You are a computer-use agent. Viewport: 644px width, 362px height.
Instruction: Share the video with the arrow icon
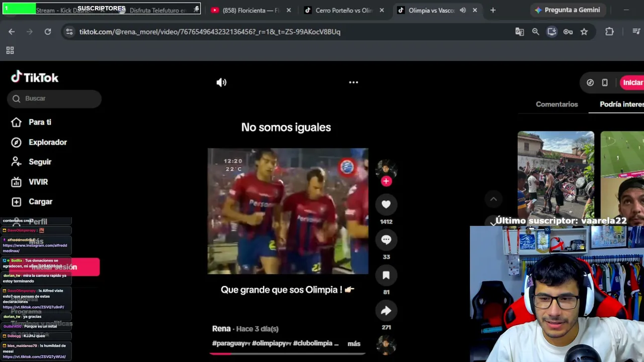(386, 311)
